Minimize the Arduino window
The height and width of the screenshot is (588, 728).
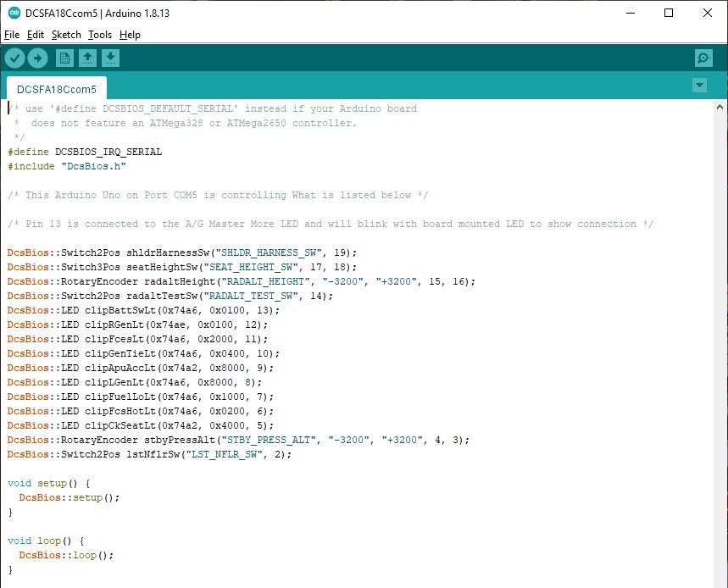click(x=631, y=13)
